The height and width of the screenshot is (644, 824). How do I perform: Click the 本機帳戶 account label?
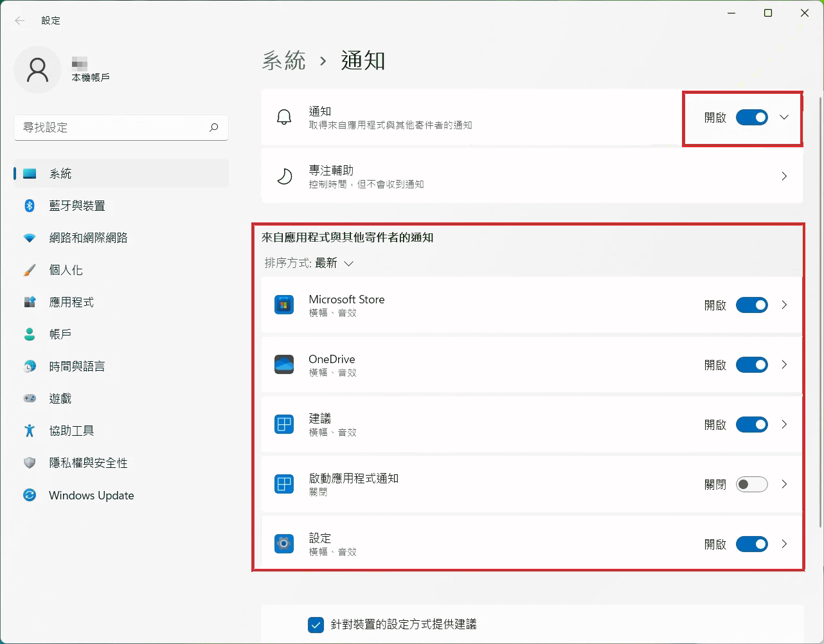click(91, 78)
